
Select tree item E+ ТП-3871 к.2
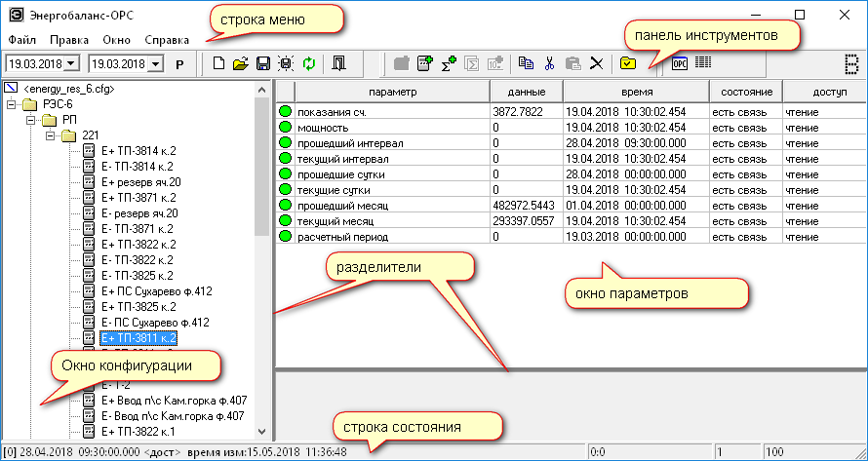point(138,198)
